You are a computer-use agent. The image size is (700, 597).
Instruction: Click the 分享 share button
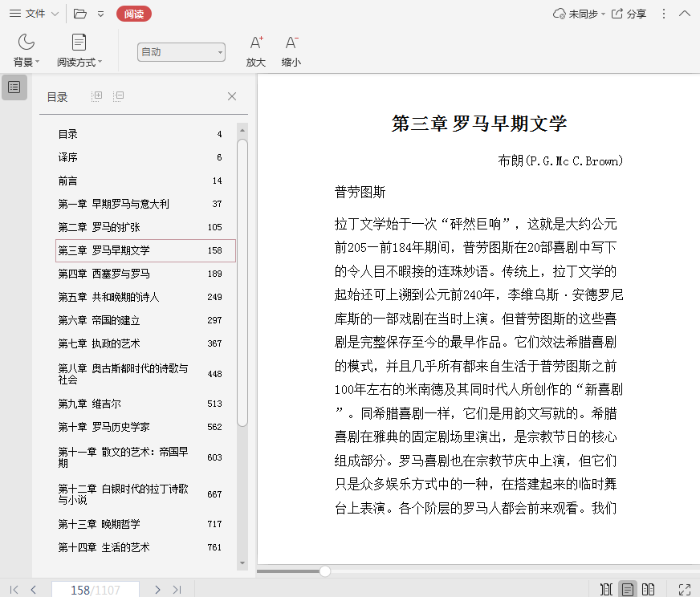point(629,14)
